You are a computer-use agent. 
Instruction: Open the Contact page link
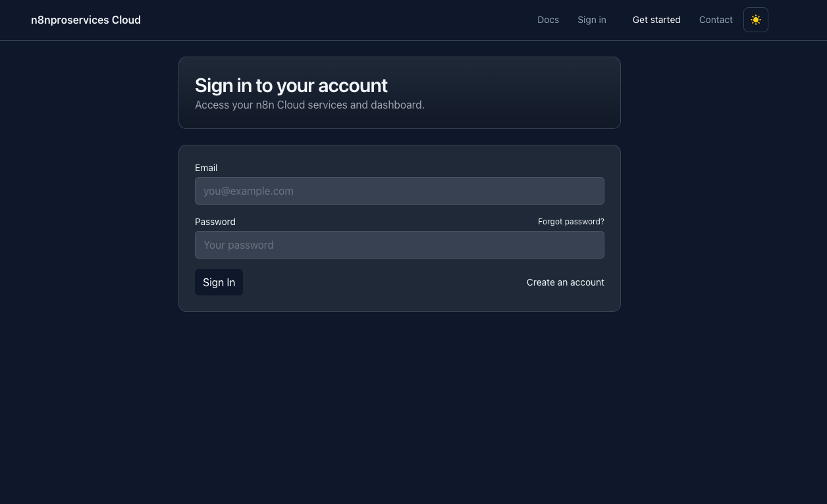coord(715,20)
